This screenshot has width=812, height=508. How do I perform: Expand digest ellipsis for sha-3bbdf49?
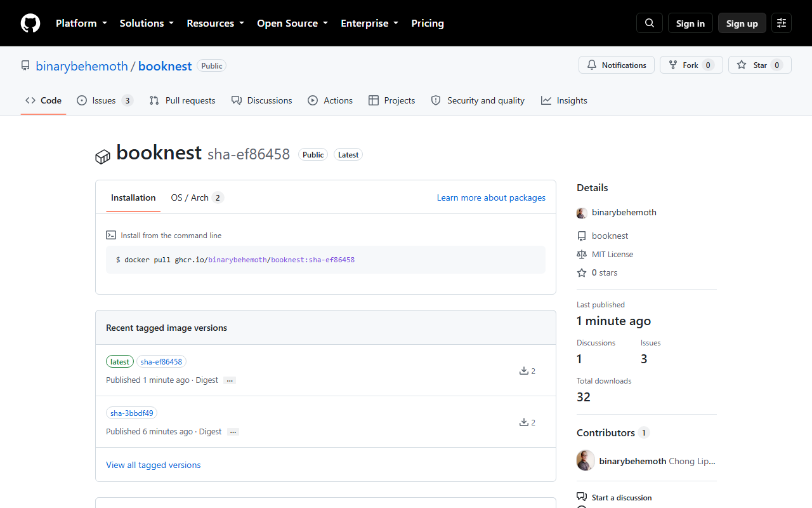pos(233,432)
